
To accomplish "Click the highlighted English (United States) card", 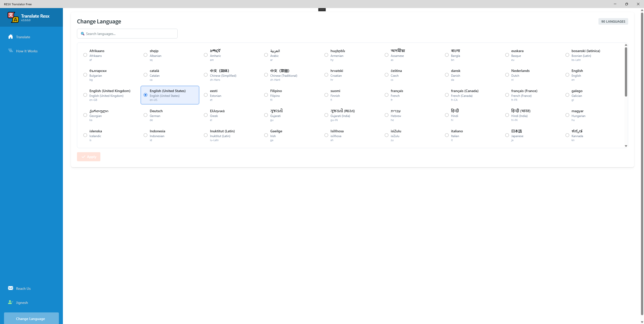I will [170, 95].
